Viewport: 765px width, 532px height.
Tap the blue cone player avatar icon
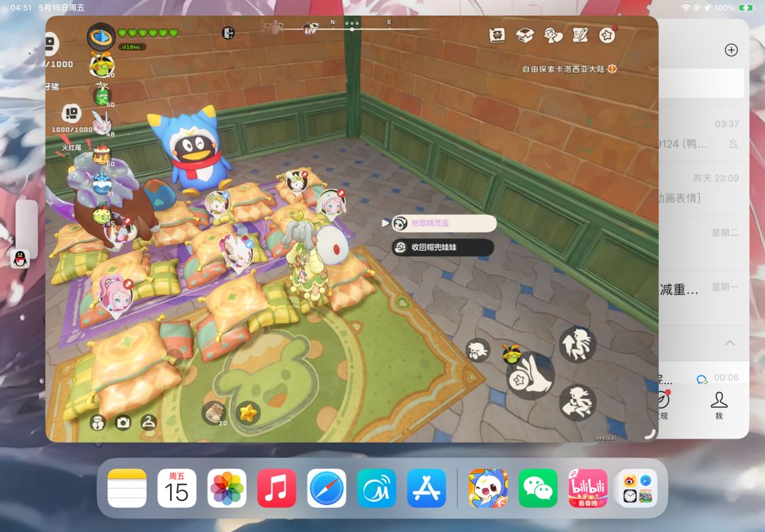[x=101, y=36]
